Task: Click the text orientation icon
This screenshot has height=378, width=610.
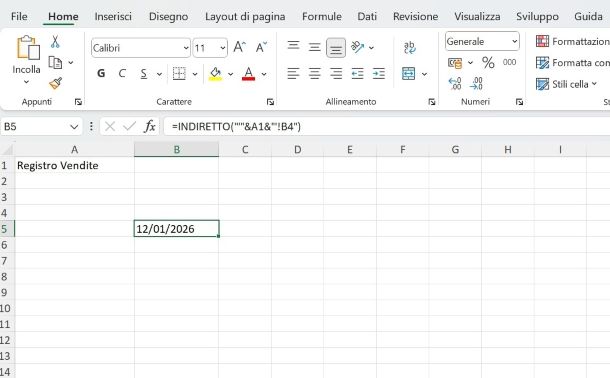Action: pyautogui.click(x=357, y=47)
